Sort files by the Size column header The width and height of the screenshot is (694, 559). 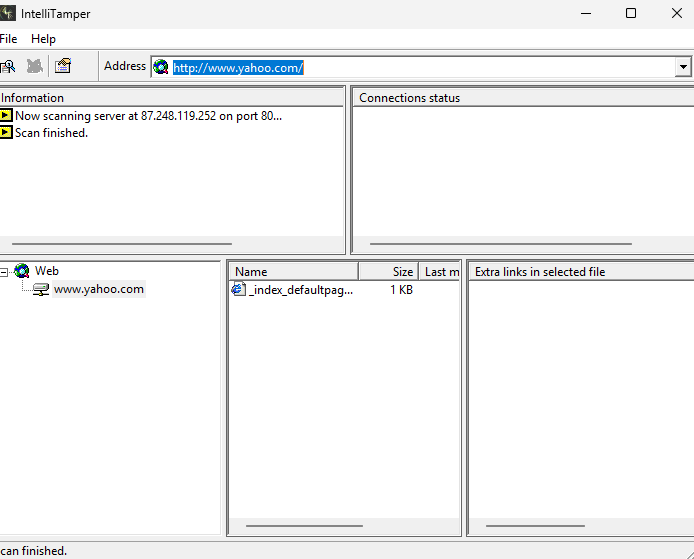coord(388,272)
